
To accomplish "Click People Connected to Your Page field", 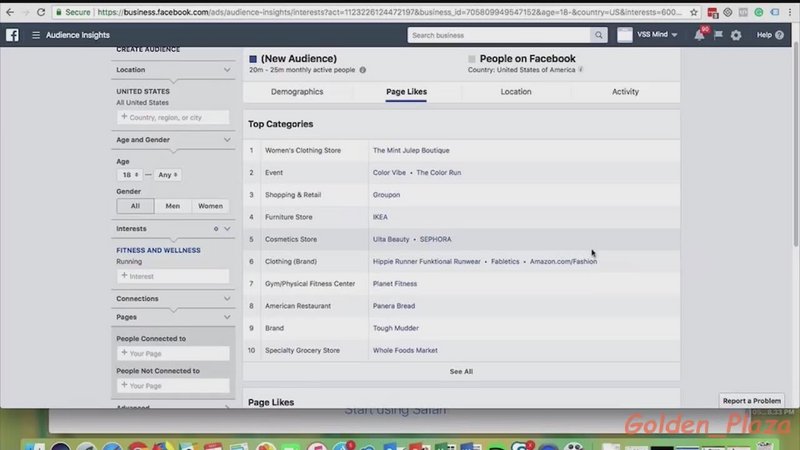I will pyautogui.click(x=173, y=353).
